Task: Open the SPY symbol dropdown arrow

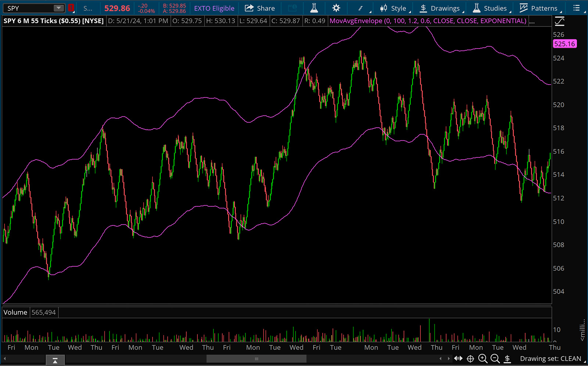Action: 58,8
